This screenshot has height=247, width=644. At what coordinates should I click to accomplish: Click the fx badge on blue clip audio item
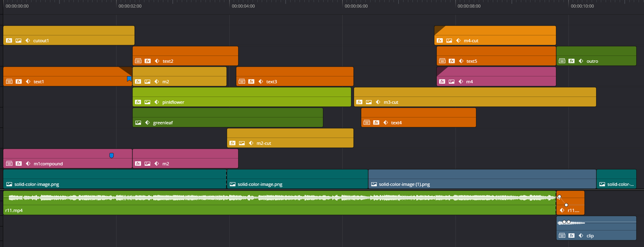click(572, 235)
